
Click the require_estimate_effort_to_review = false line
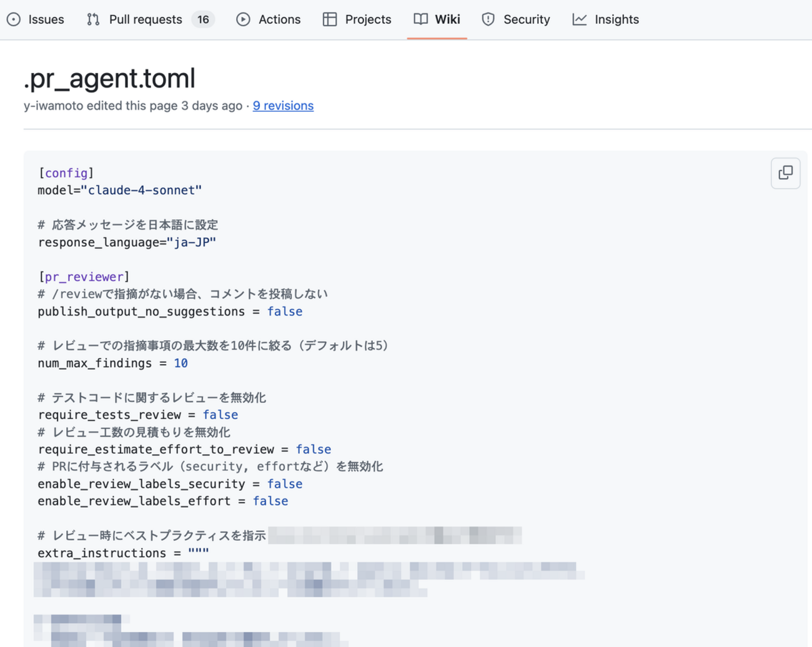pyautogui.click(x=184, y=449)
